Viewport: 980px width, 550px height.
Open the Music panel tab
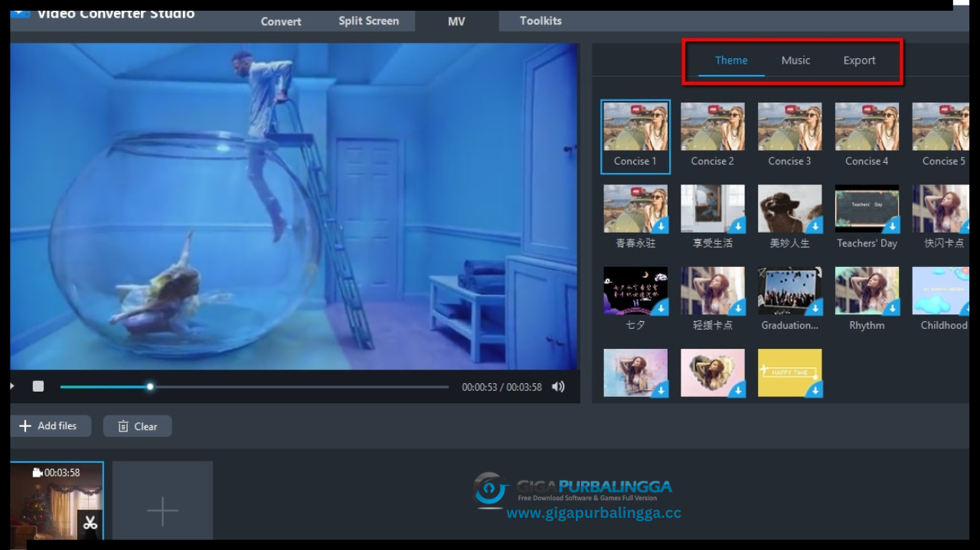click(x=795, y=60)
